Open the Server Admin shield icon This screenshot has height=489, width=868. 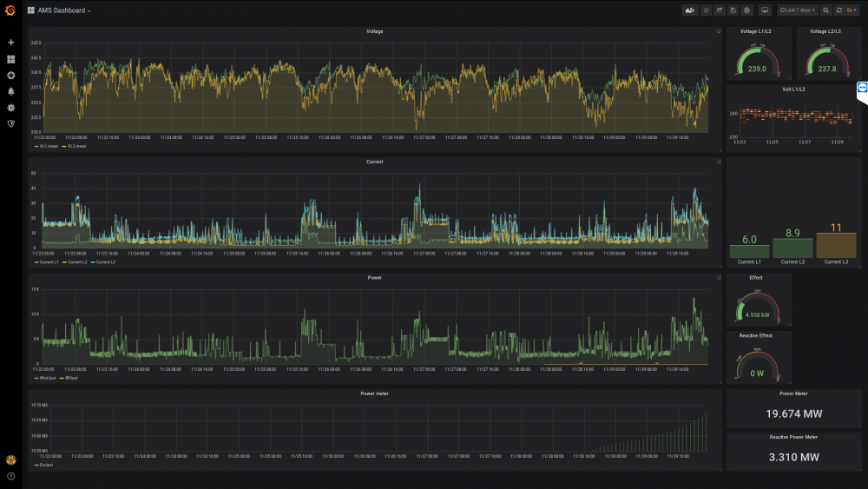click(x=11, y=124)
